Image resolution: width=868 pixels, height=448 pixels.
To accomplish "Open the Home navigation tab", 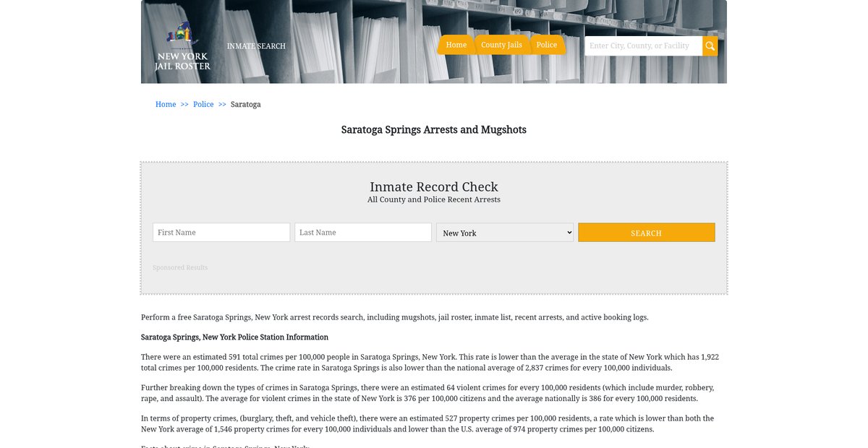I will pyautogui.click(x=456, y=45).
